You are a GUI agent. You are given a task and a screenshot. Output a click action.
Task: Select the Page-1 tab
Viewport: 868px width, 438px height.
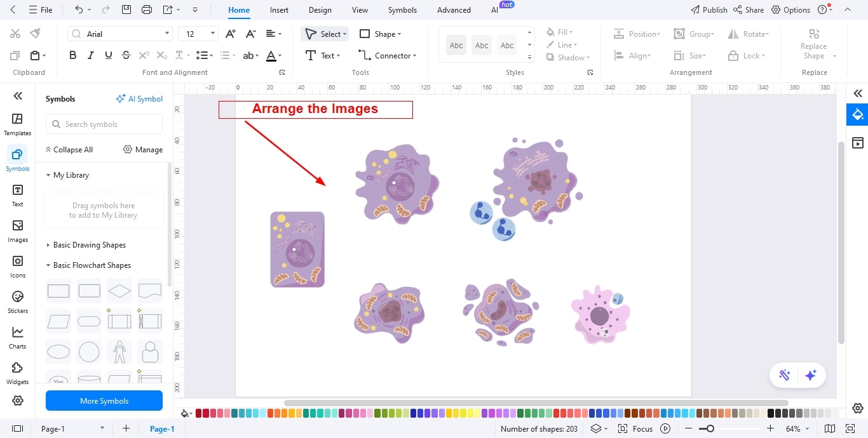click(x=162, y=429)
